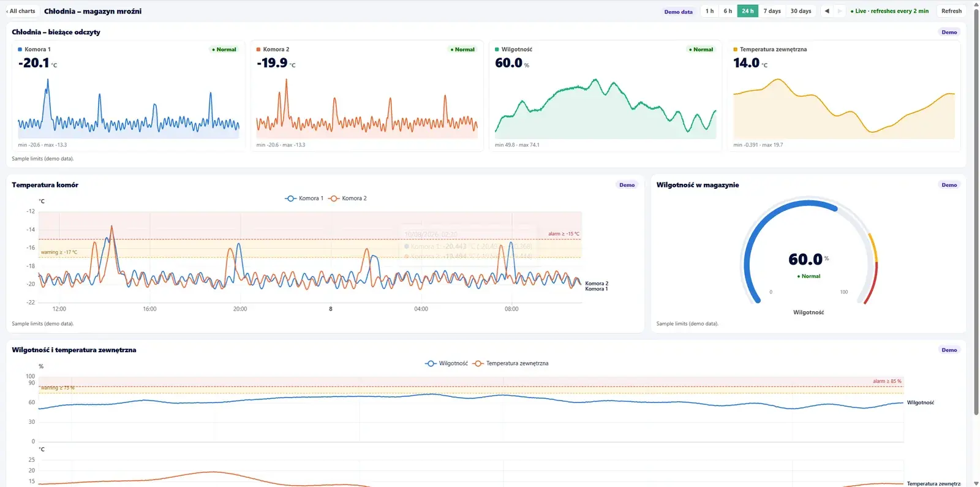The width and height of the screenshot is (980, 487).
Task: Go back to All charts
Action: pyautogui.click(x=21, y=11)
